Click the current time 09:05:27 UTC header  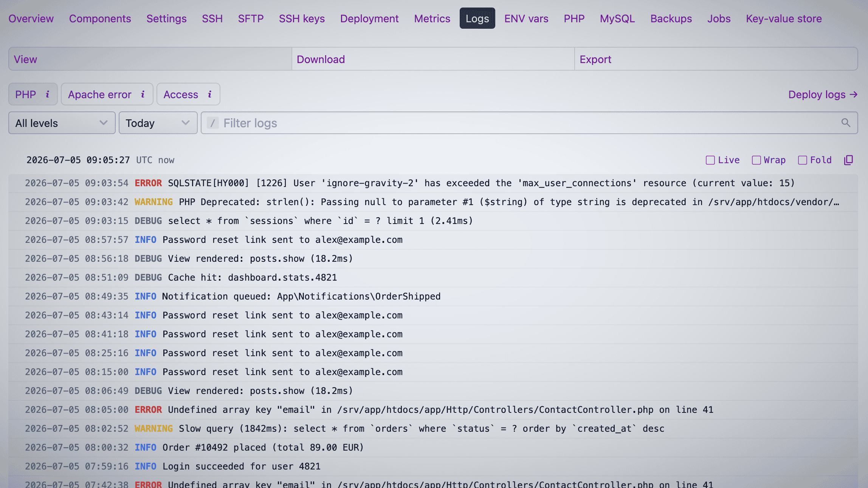pos(101,160)
